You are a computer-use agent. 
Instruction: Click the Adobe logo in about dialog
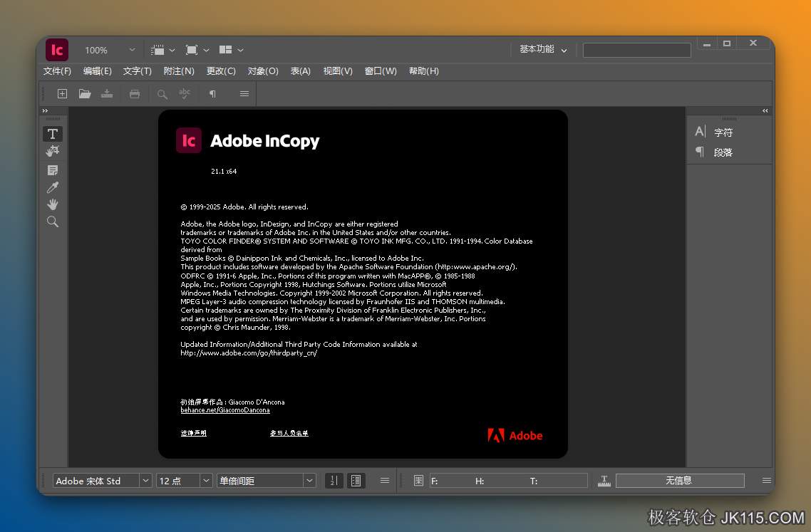tap(515, 435)
